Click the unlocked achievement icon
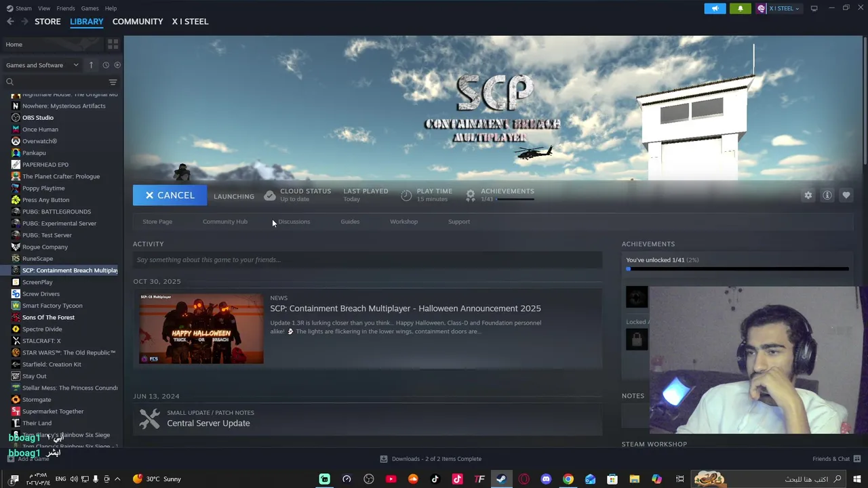Viewport: 868px width, 488px height. 637,297
